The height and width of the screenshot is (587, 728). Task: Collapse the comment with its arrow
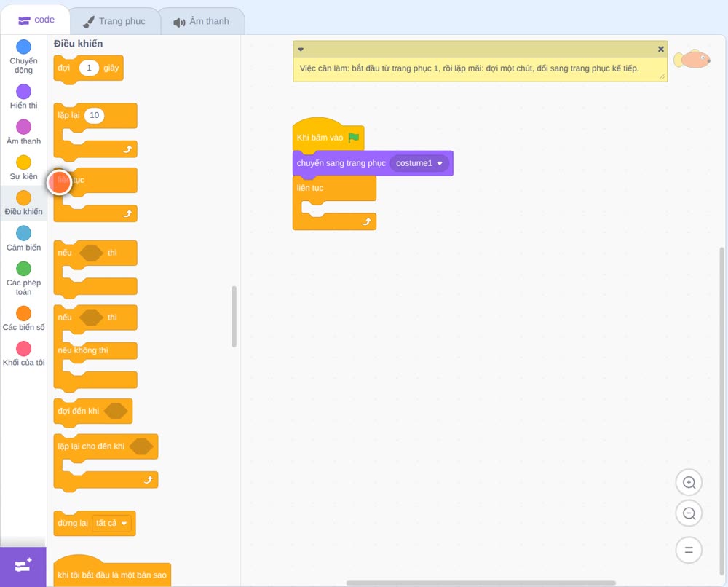pos(301,50)
